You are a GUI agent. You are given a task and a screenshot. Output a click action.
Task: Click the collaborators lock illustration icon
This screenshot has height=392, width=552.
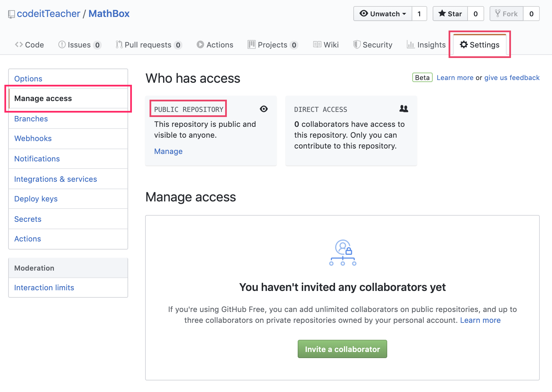click(343, 253)
